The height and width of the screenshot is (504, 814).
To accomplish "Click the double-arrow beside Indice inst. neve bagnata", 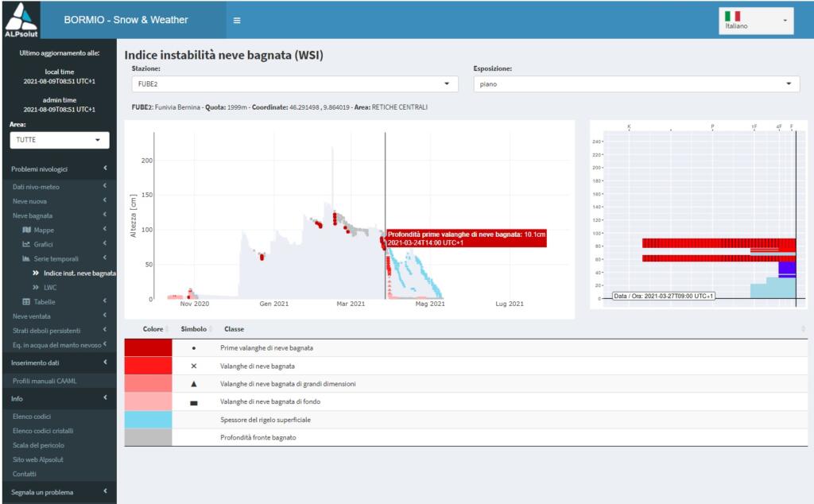I will (x=36, y=273).
